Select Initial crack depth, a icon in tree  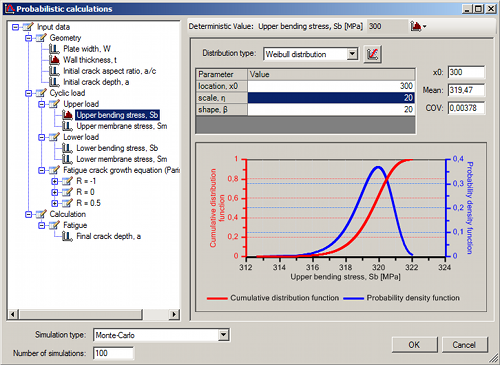tap(54, 82)
